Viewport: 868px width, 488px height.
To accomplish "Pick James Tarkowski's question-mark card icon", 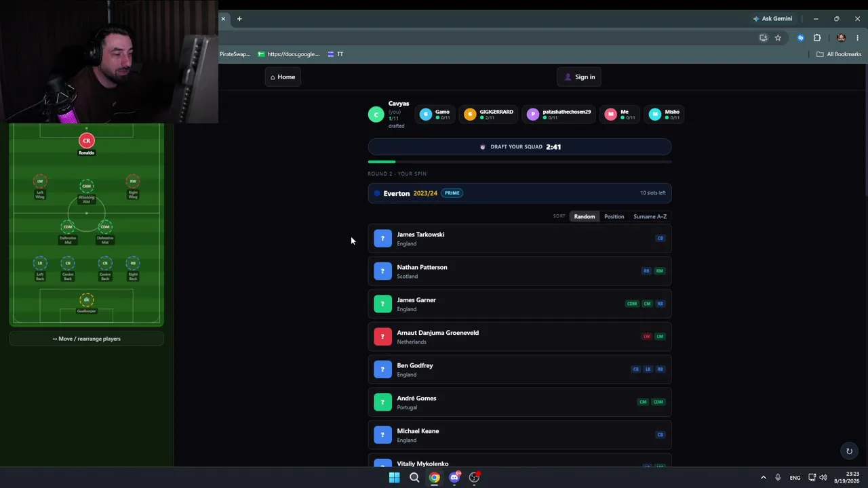I will click(382, 239).
